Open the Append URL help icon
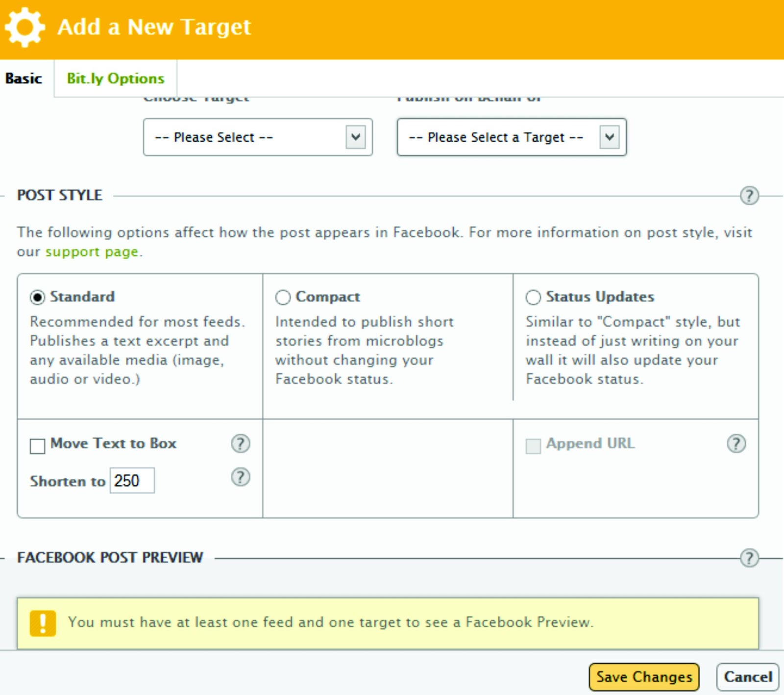 point(736,444)
